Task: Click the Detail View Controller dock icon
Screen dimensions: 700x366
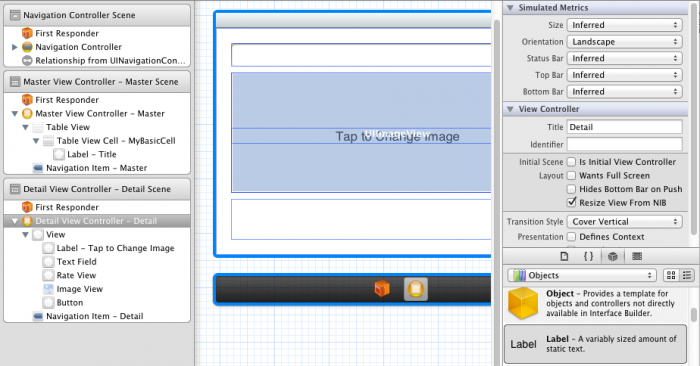Action: (416, 289)
